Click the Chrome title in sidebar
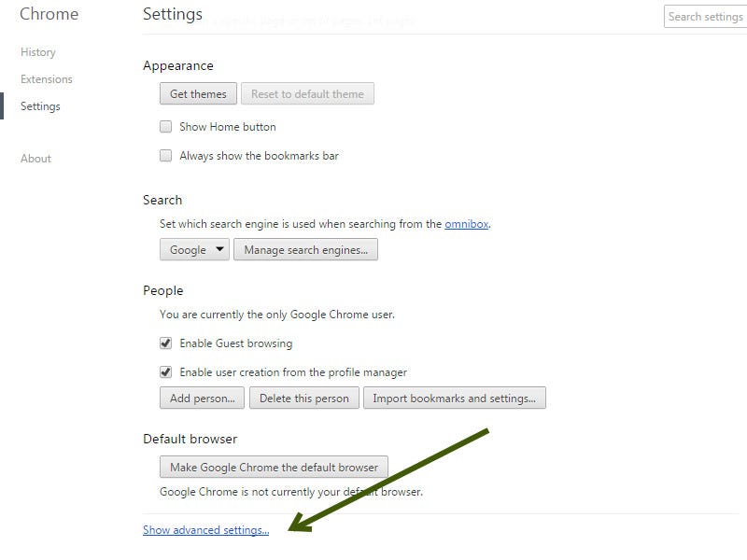Screen dimensions: 747x560 pos(49,14)
